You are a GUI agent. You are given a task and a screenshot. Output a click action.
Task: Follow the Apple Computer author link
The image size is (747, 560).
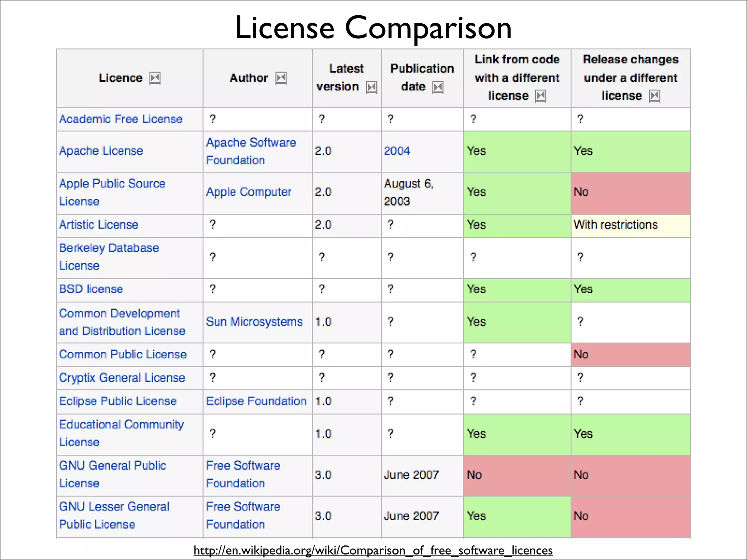coord(249,192)
